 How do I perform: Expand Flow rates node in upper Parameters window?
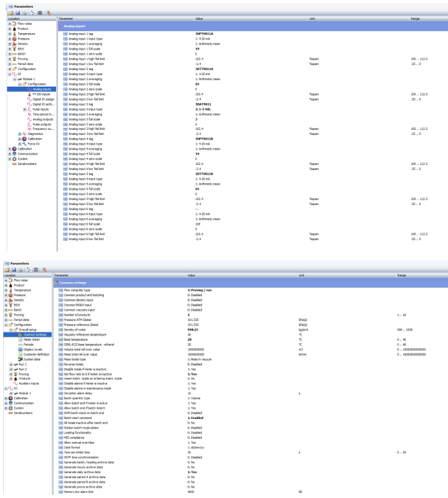tap(10, 24)
